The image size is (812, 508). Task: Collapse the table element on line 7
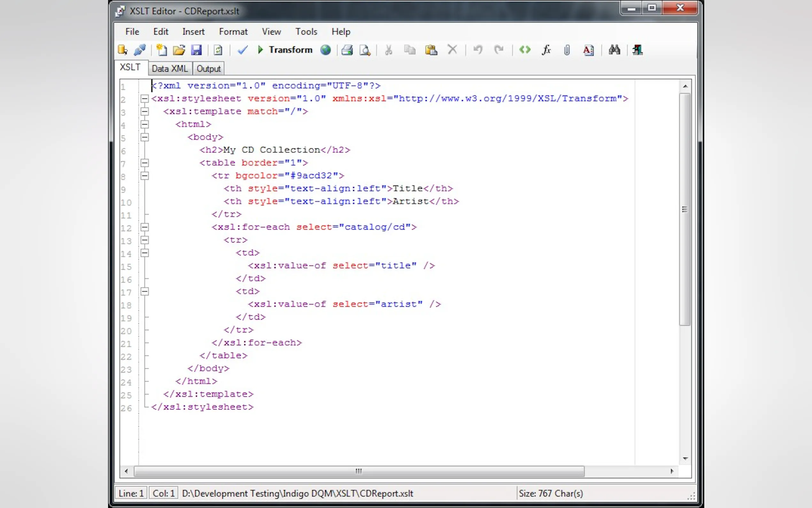tap(145, 163)
